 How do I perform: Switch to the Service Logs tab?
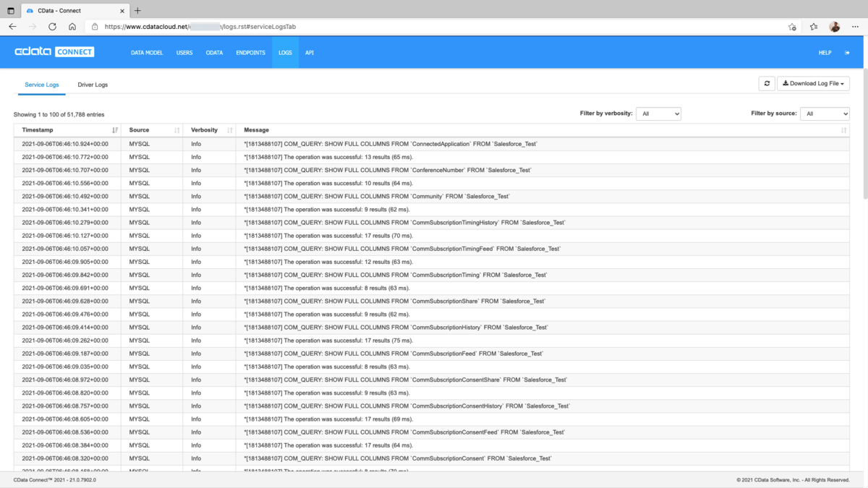[42, 85]
